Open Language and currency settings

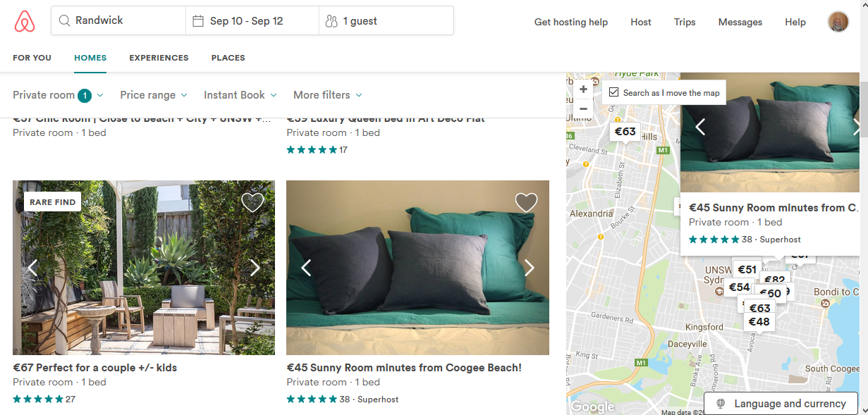781,404
